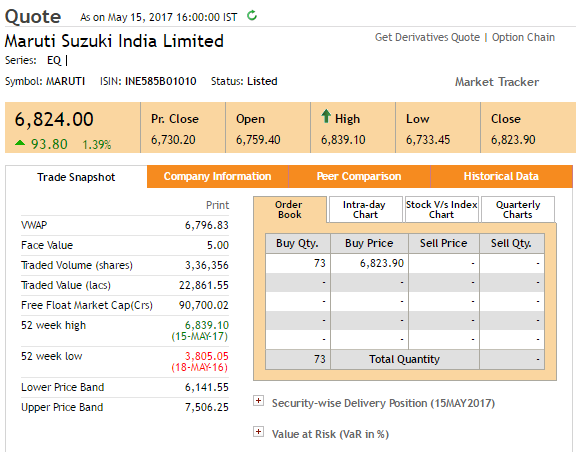Select the Low value 6,733.45
Image resolution: width=583 pixels, height=452 pixels.
click(x=428, y=140)
